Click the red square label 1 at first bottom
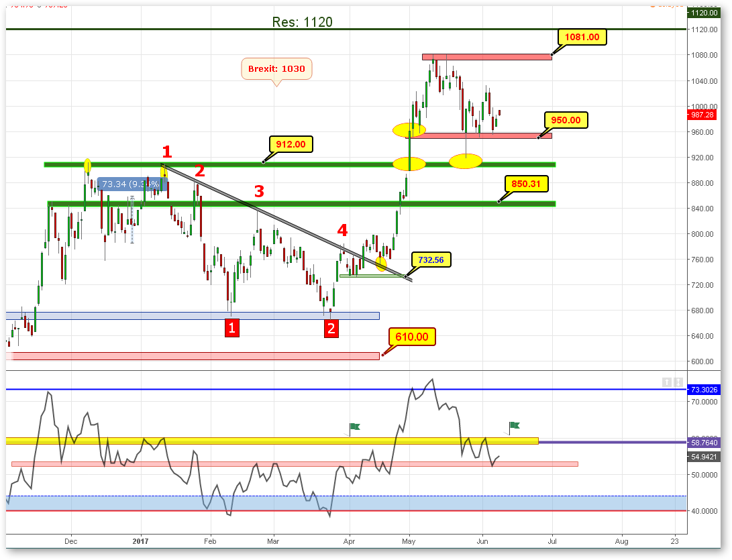 232,328
